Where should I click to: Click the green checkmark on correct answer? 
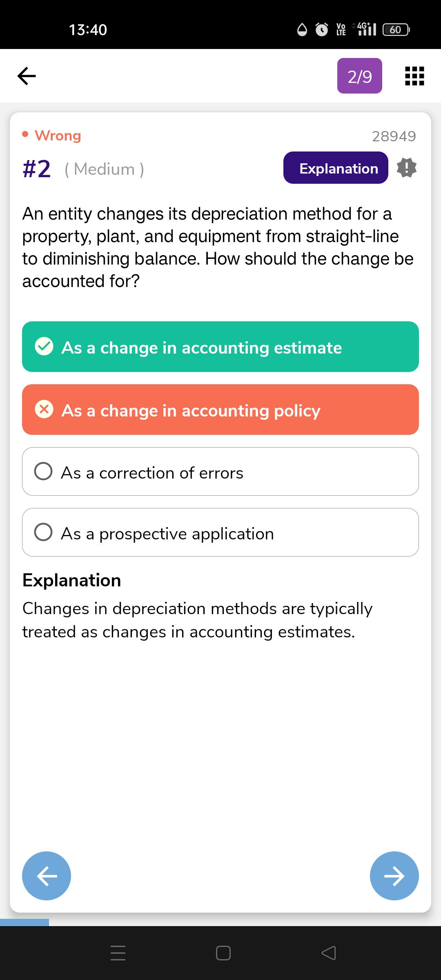coord(44,347)
